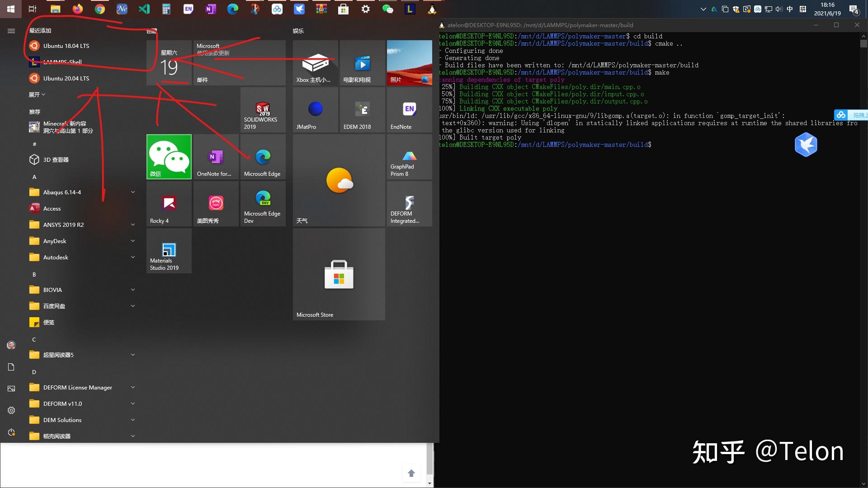Open the Xbox 主机小帮手 tile

tap(316, 63)
